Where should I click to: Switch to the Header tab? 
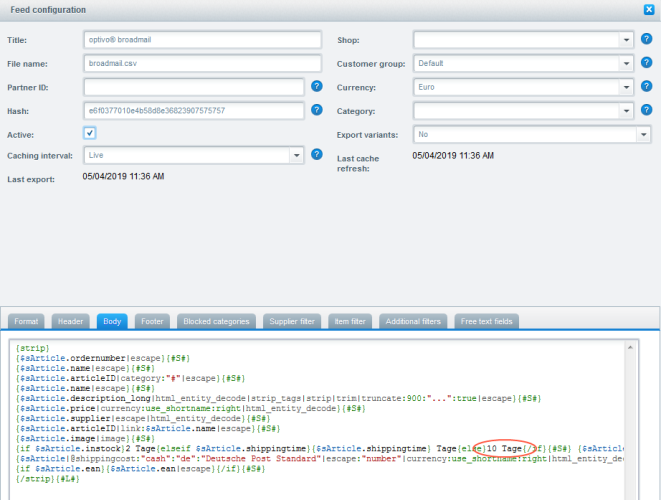(x=70, y=321)
